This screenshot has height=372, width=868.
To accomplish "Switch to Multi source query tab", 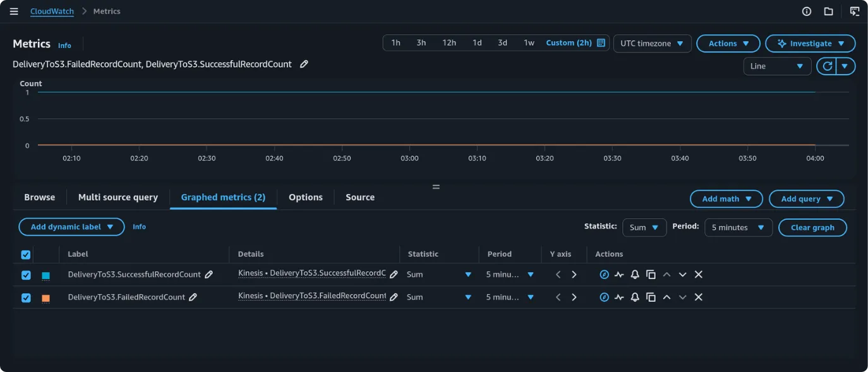I will 118,197.
